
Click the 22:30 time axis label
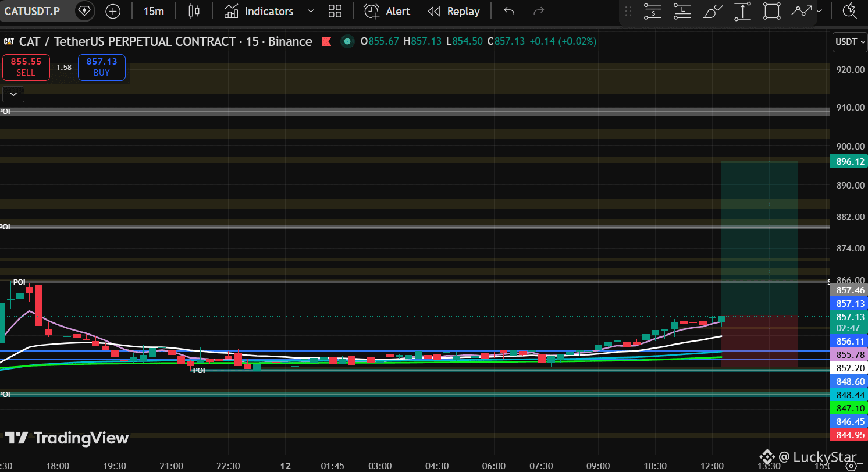click(228, 466)
